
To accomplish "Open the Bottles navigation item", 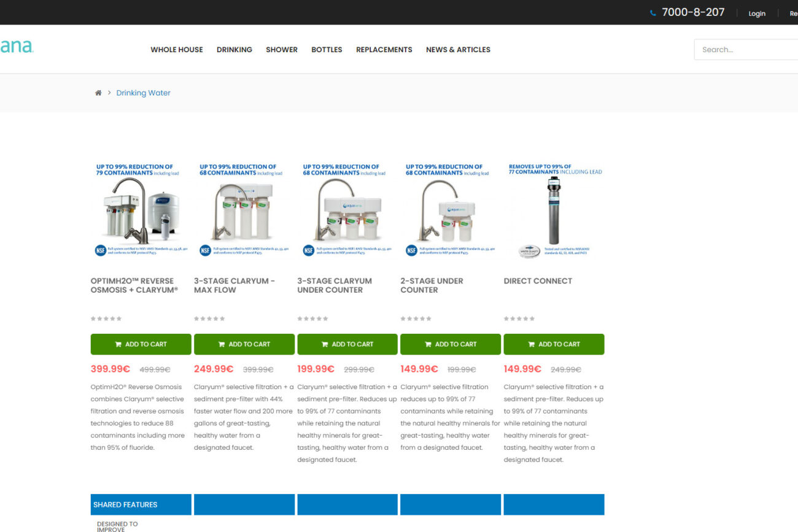I will (327, 50).
